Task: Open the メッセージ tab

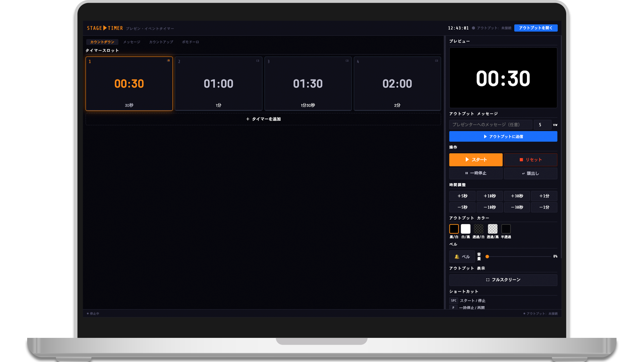Action: (x=131, y=42)
